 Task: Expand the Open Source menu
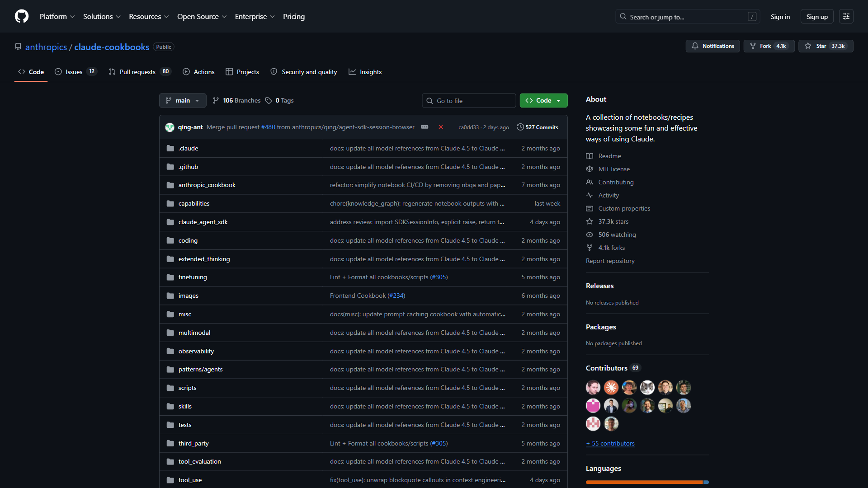point(202,16)
